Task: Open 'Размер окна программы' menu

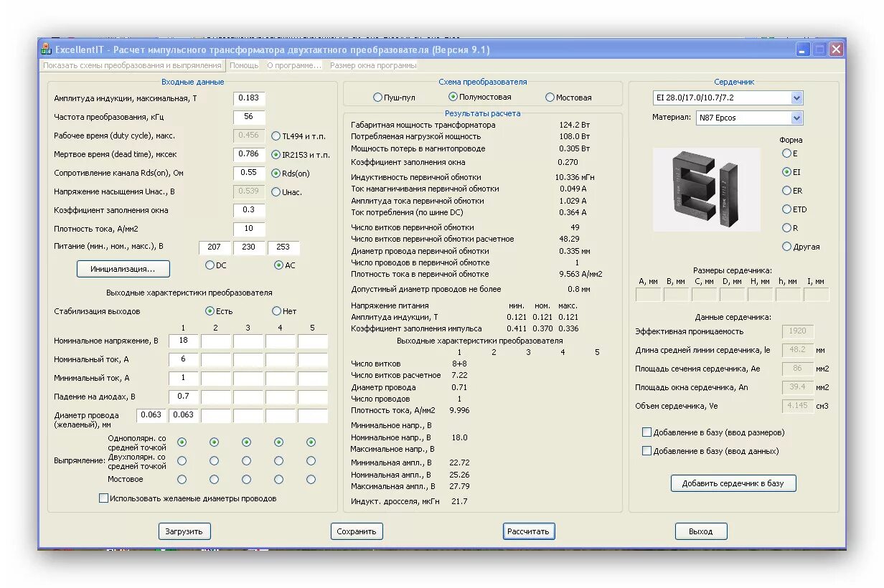Action: tap(373, 65)
